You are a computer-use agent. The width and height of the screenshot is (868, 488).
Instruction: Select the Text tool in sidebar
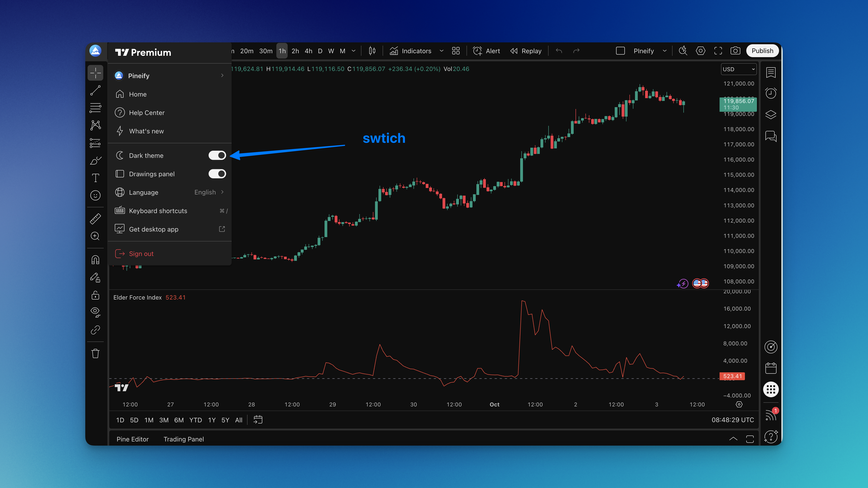click(95, 178)
